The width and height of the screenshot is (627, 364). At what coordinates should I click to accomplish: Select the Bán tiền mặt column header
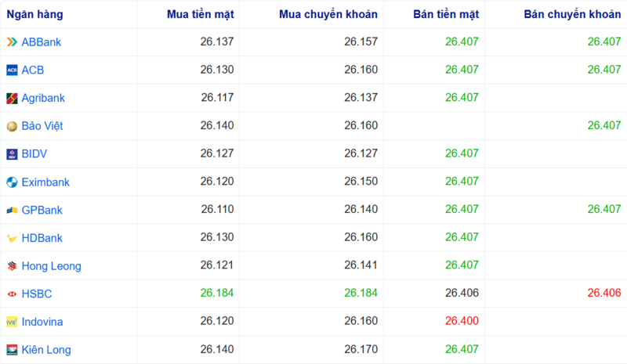coord(446,14)
